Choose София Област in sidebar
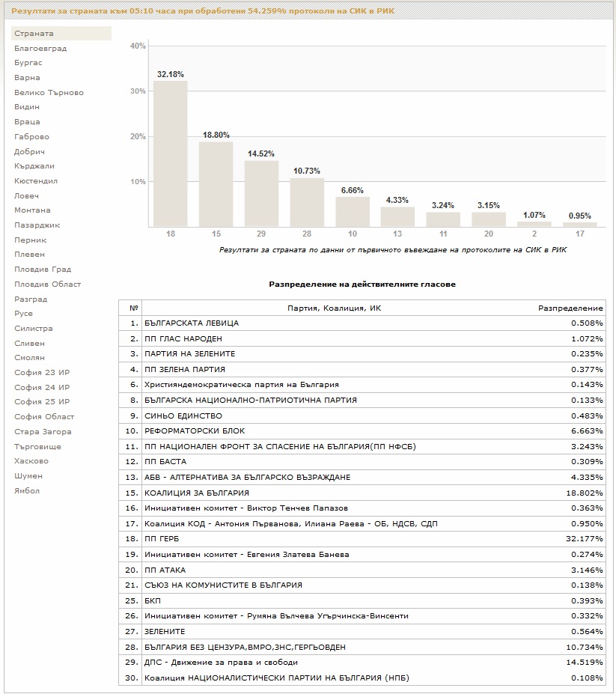 click(44, 417)
